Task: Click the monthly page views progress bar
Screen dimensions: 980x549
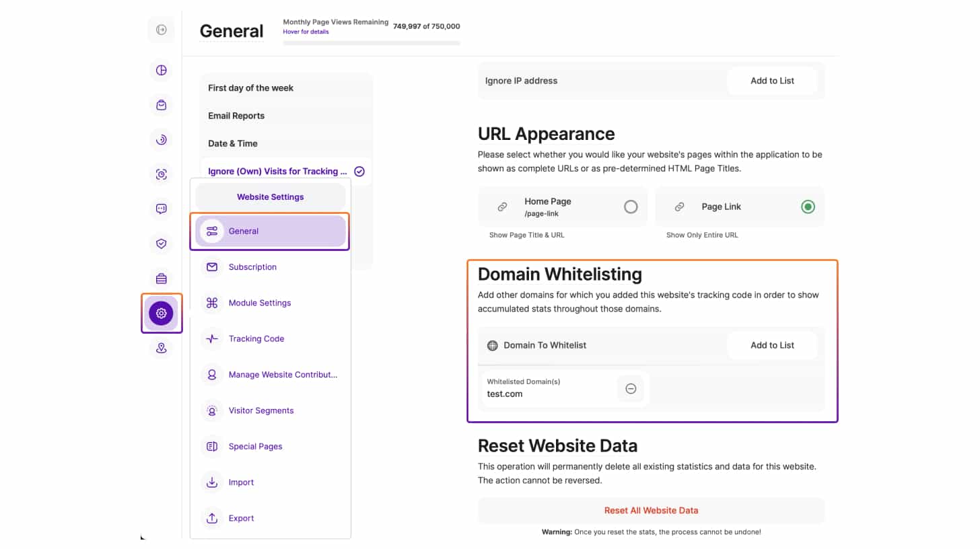Action: coord(372,43)
